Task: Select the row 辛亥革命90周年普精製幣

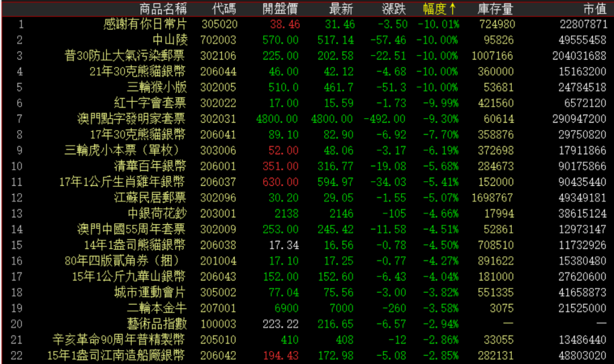Action: coord(307,340)
